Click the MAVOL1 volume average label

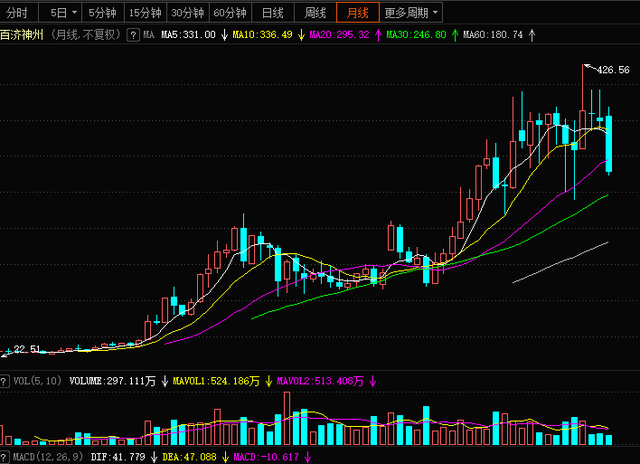pyautogui.click(x=216, y=381)
